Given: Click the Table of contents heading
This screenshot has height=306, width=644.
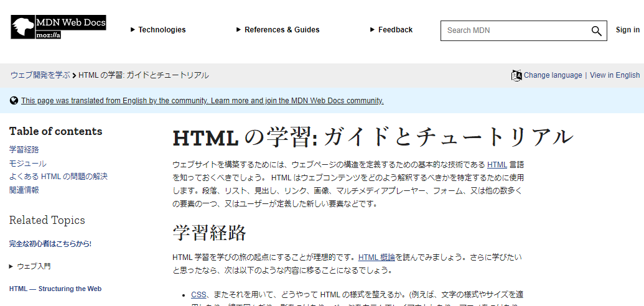Looking at the screenshot, I should (x=55, y=131).
